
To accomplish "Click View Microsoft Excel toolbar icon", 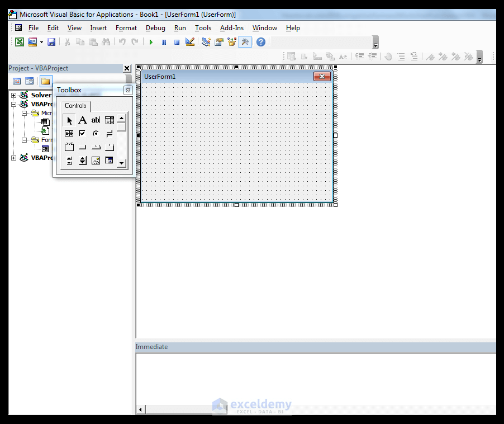I will pos(20,42).
